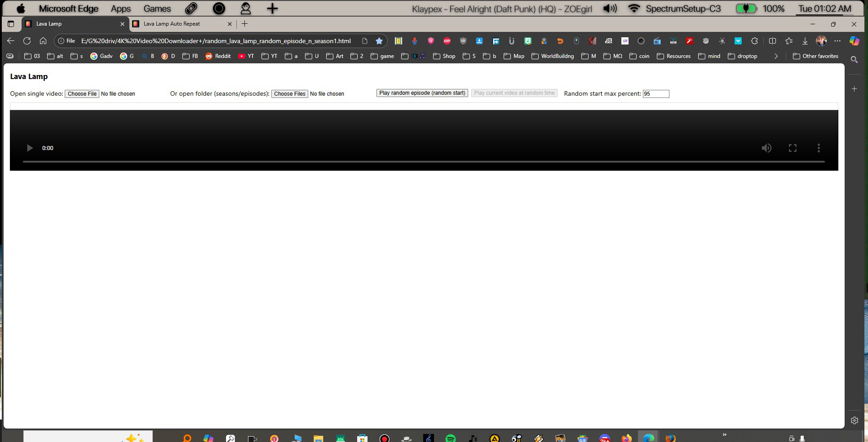The width and height of the screenshot is (868, 442).
Task: Click Choose File for single video
Action: [82, 94]
